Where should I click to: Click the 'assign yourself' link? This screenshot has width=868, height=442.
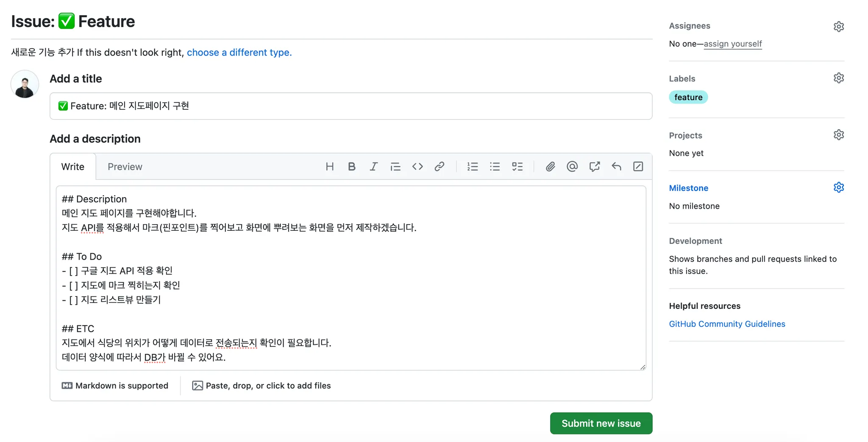pyautogui.click(x=733, y=44)
